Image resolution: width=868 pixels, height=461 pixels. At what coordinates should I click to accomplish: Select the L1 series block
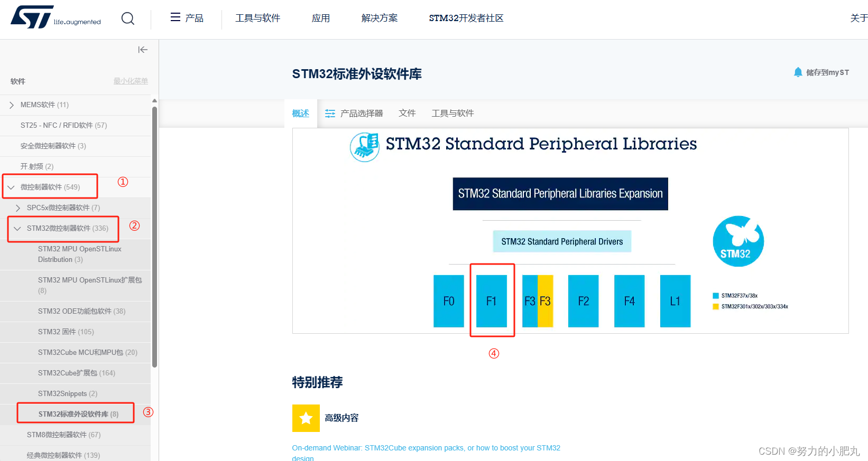point(676,301)
